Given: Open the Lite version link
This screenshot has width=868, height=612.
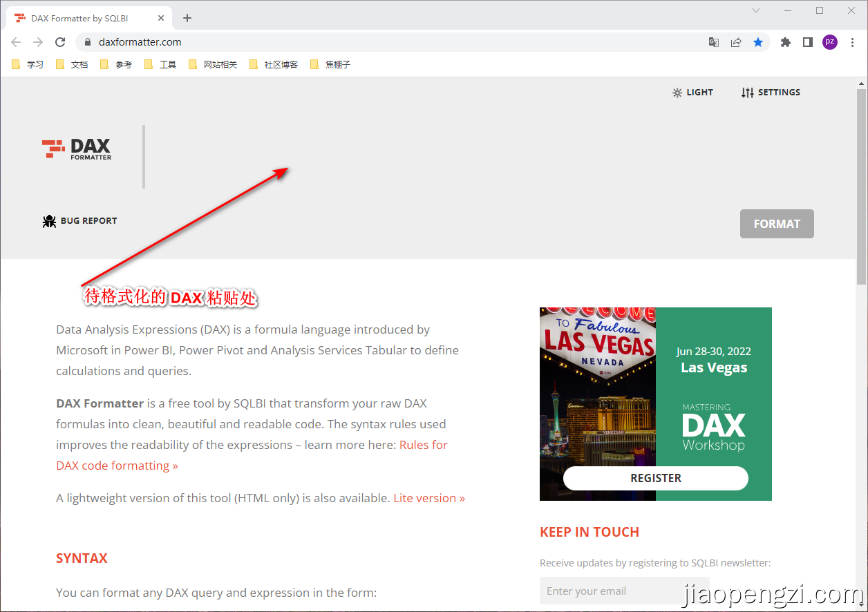Looking at the screenshot, I should tap(429, 498).
